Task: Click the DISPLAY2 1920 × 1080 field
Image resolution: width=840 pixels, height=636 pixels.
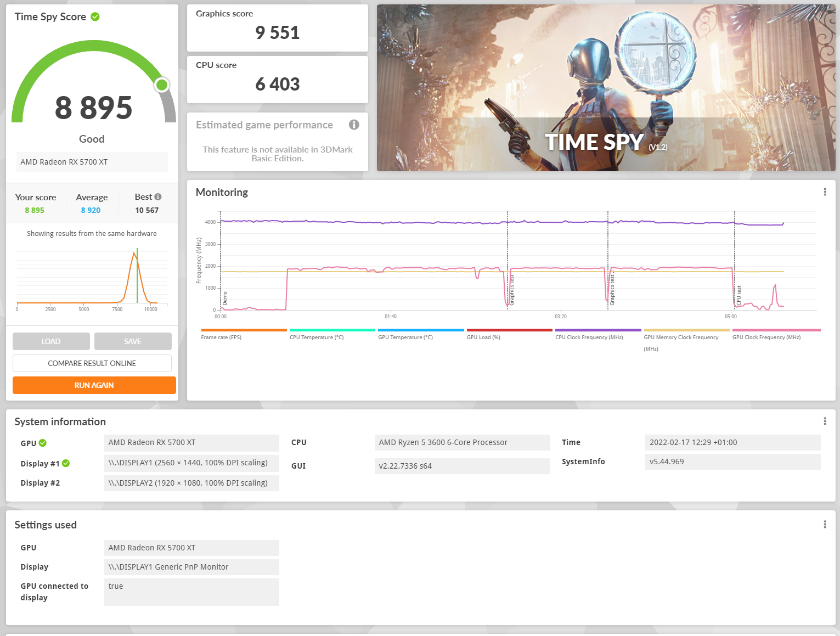Action: tap(191, 483)
